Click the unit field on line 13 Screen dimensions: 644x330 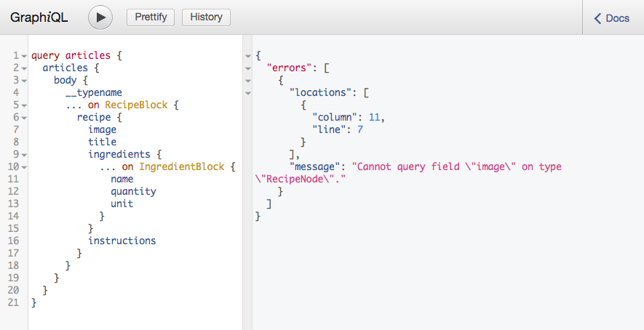point(122,204)
